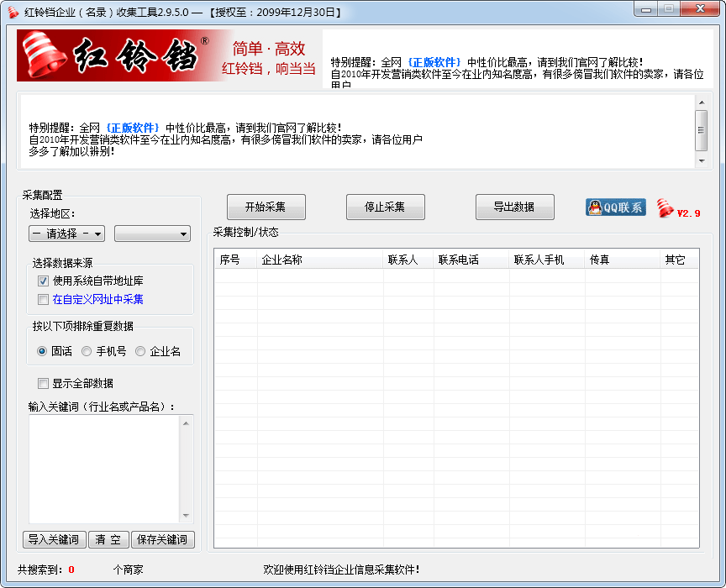Click the 开始采集 button

(x=266, y=207)
